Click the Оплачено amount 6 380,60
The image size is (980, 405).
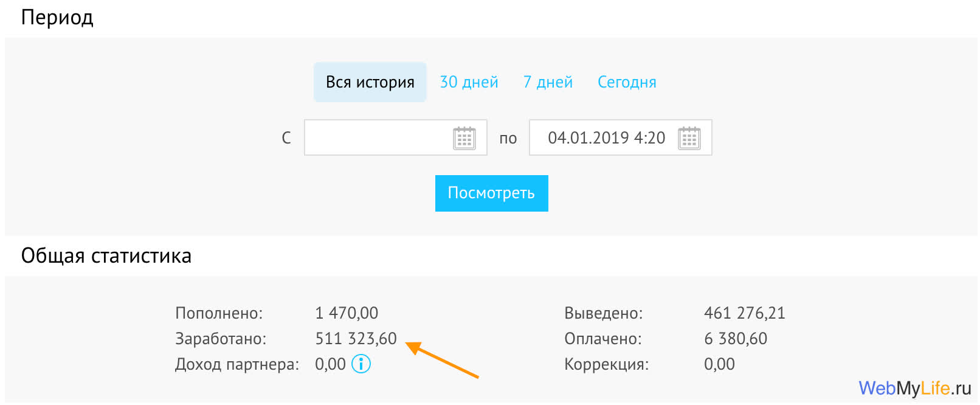coord(735,339)
